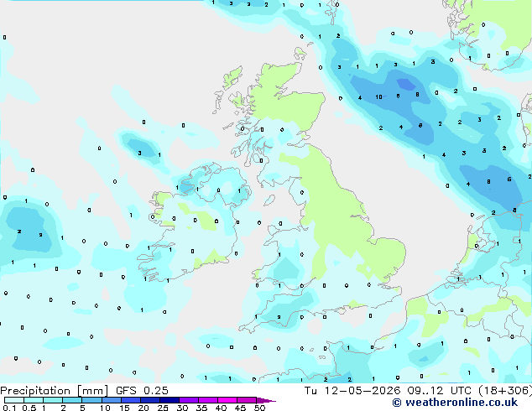Click the '0.5' legend scale label
Image resolution: width=532 pixels, height=411 pixels.
[x=29, y=408]
